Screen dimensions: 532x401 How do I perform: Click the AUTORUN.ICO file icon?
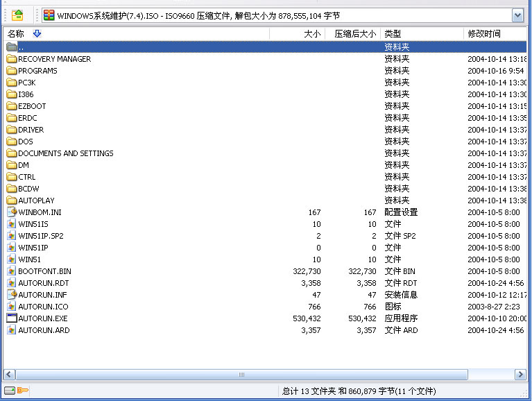click(12, 306)
